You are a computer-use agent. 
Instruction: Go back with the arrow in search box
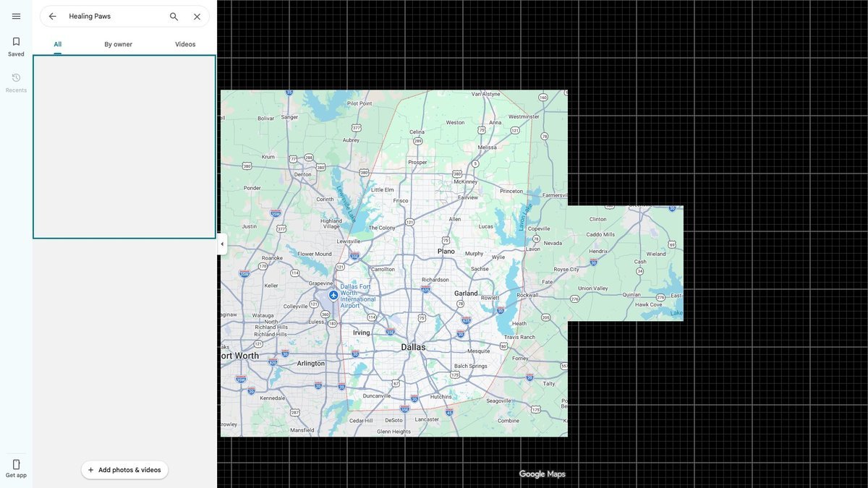pyautogui.click(x=52, y=16)
